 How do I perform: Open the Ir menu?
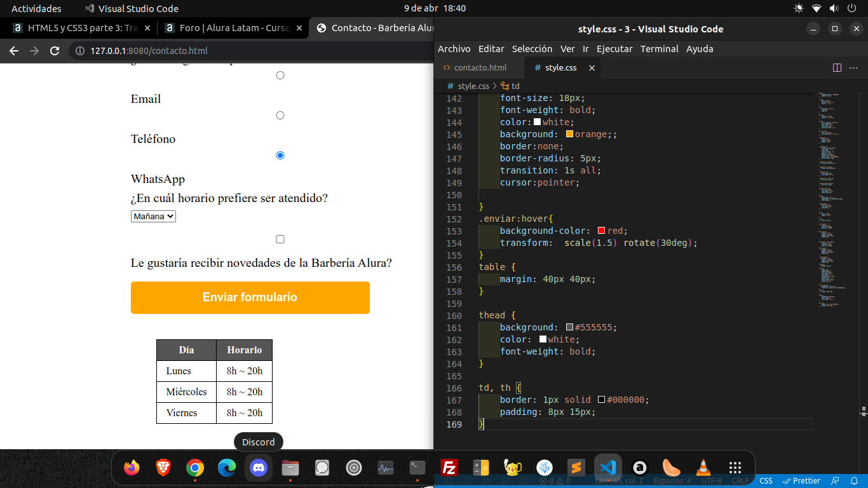pyautogui.click(x=586, y=49)
